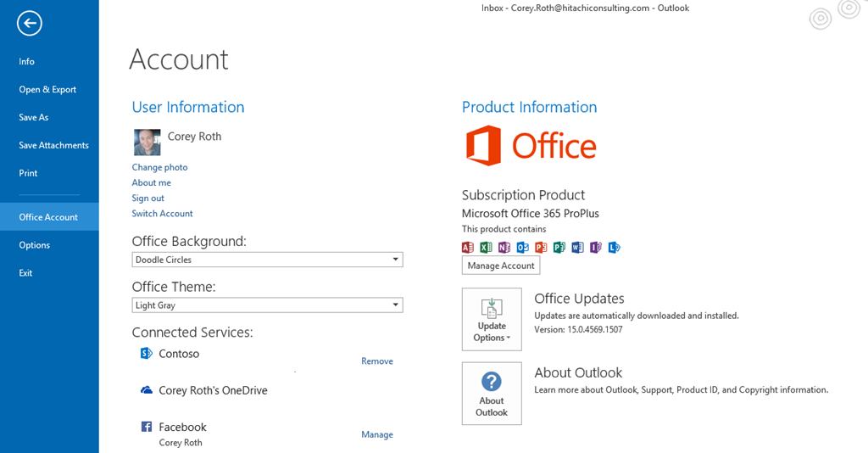Remove the Contoso connected service
Image resolution: width=868 pixels, height=453 pixels.
pyautogui.click(x=377, y=361)
